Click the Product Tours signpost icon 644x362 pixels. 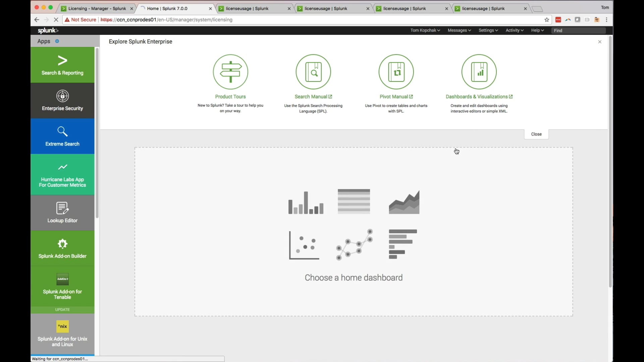(230, 71)
